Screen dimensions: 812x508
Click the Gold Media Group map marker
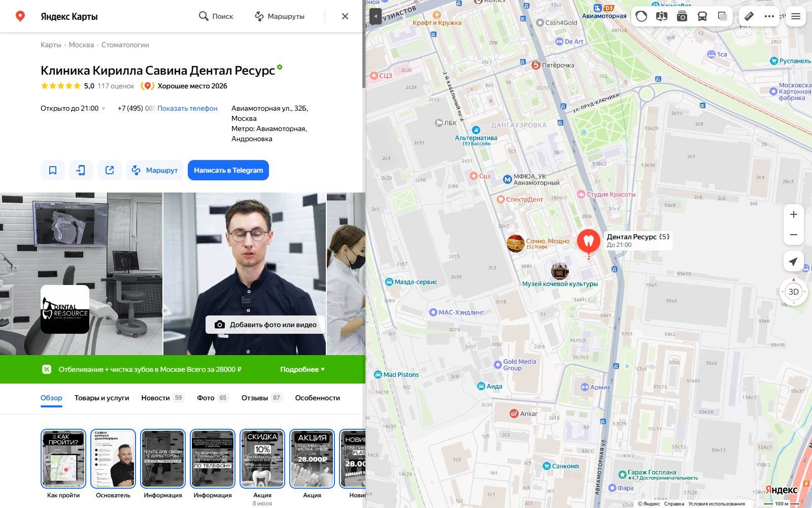(x=498, y=365)
